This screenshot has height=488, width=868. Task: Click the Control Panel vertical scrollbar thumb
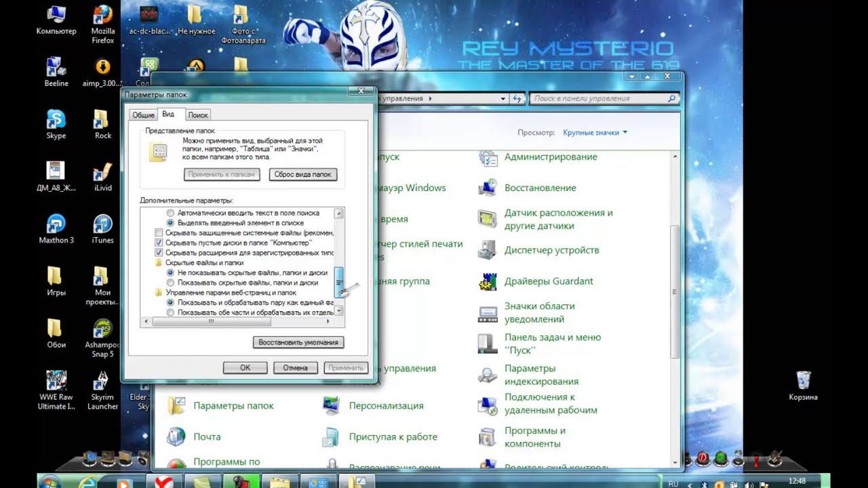[675, 291]
